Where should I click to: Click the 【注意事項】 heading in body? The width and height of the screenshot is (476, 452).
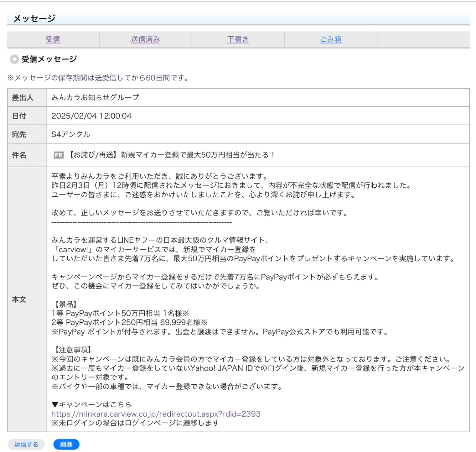(73, 350)
